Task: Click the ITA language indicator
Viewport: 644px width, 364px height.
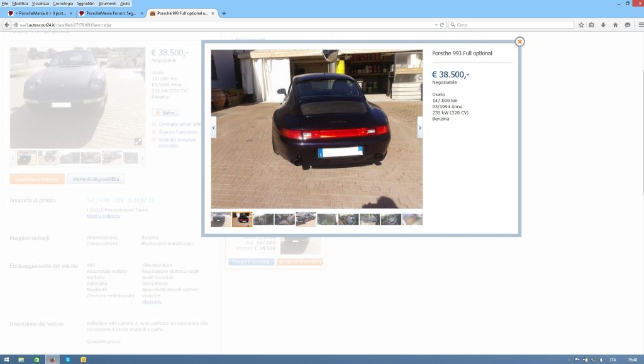Action: click(x=613, y=360)
